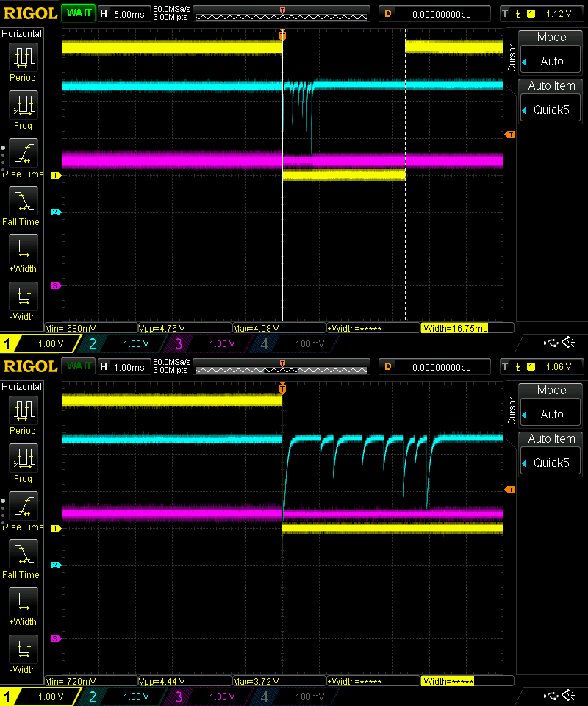Pick the -Width measurement icon in the upper capture

[x=24, y=296]
